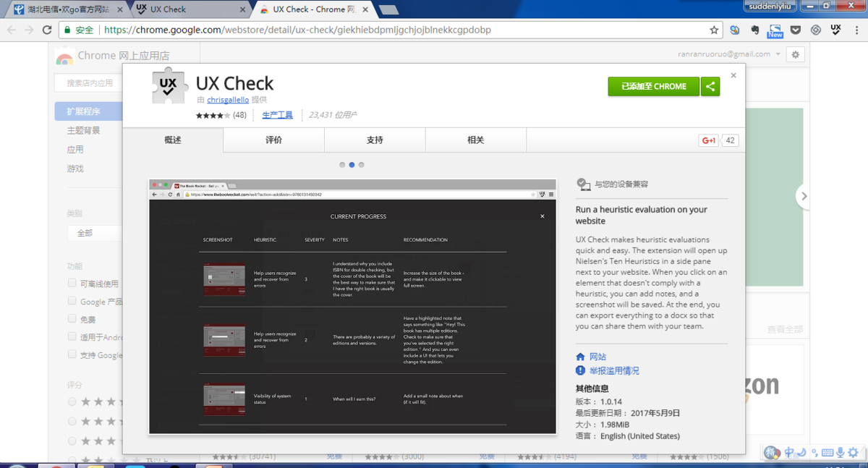
Task: Click the 23,431 位用户 user count text
Action: point(333,115)
